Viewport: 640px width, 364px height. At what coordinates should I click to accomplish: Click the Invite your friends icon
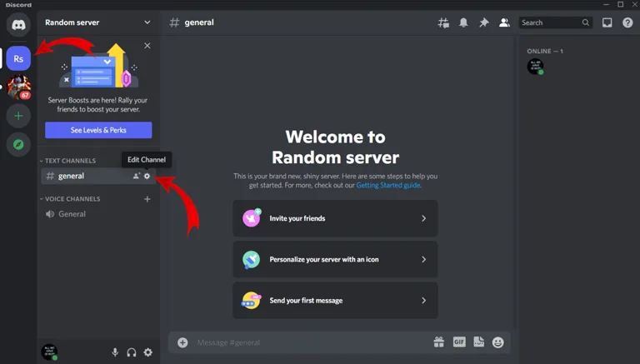252,218
